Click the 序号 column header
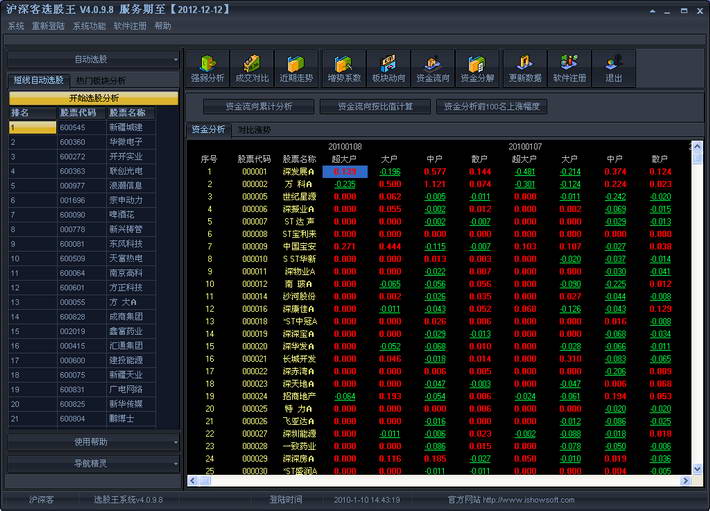Viewport: 710px width, 511px height. (x=209, y=159)
